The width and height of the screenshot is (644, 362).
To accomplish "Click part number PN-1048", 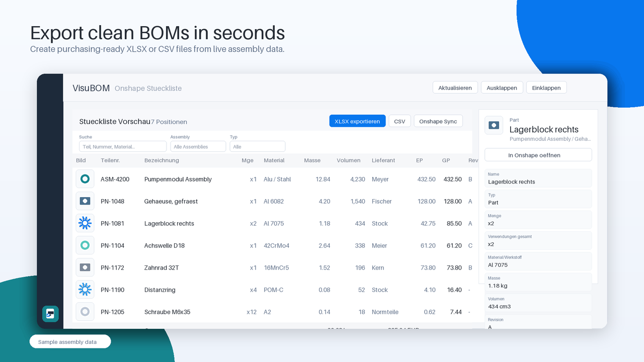I will pyautogui.click(x=112, y=201).
